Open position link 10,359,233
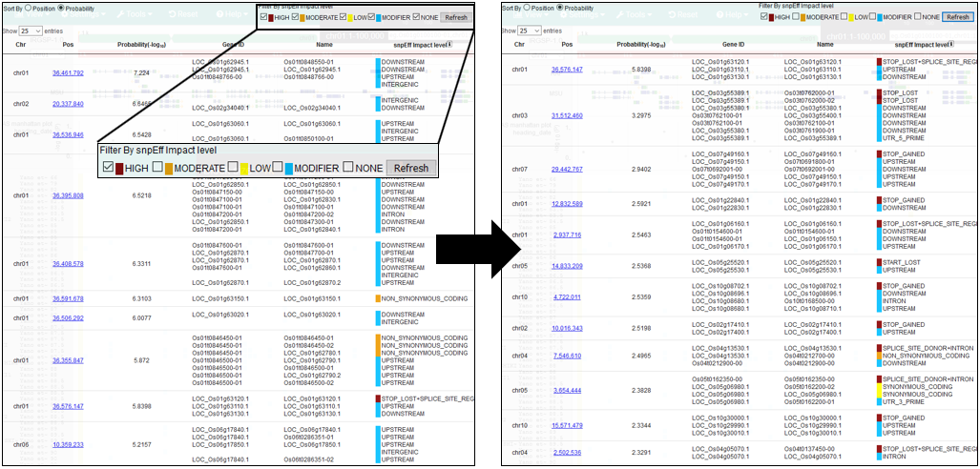Screen dimensions: 980x469 (x=68, y=444)
